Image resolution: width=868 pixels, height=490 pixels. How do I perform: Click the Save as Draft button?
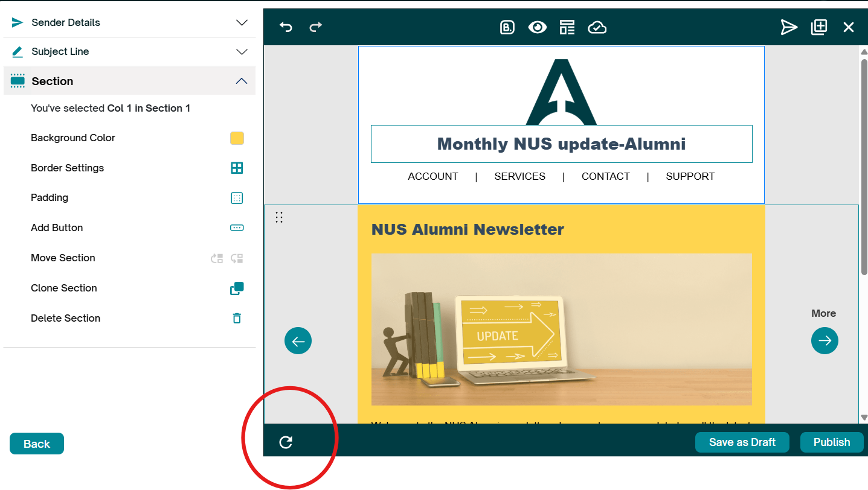(742, 442)
